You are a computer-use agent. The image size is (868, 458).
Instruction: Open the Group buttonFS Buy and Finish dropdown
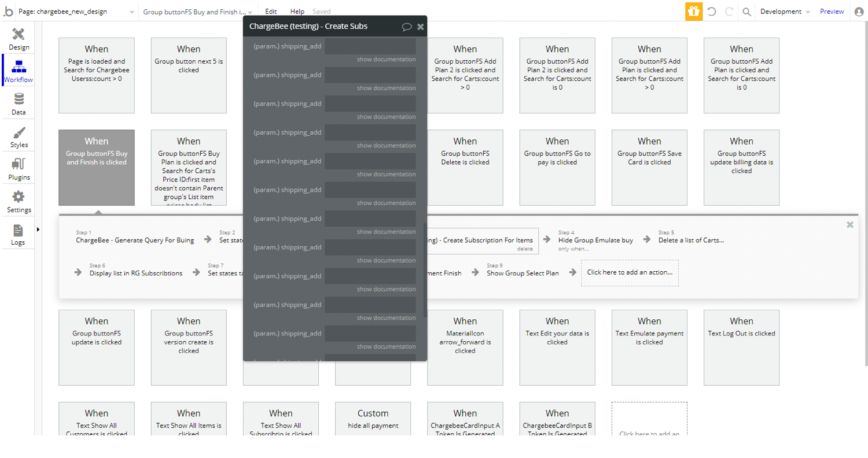197,12
